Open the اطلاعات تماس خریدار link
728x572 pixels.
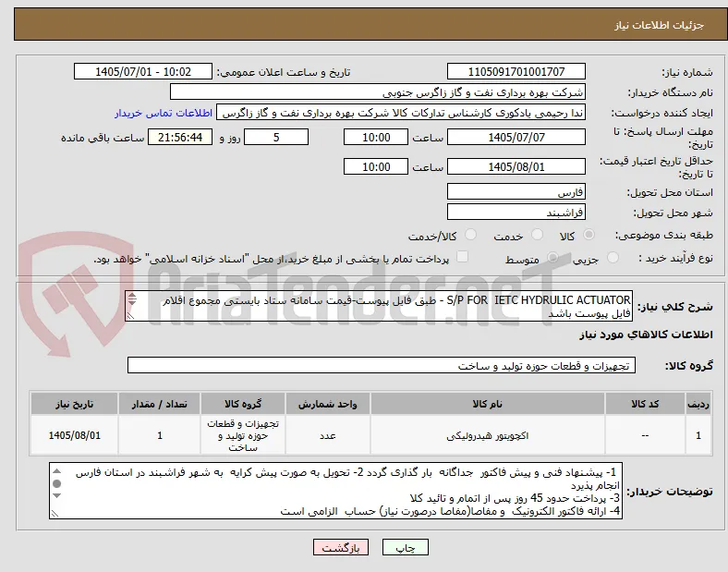click(164, 113)
